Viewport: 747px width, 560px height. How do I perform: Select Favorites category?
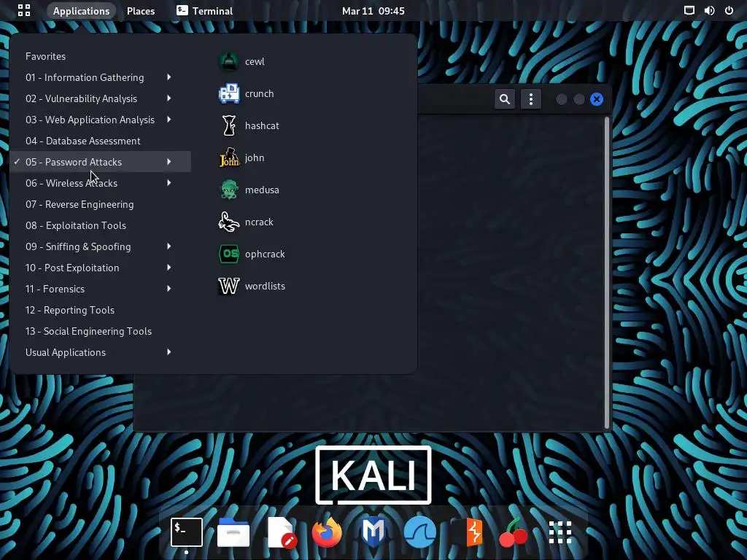(x=100, y=56)
